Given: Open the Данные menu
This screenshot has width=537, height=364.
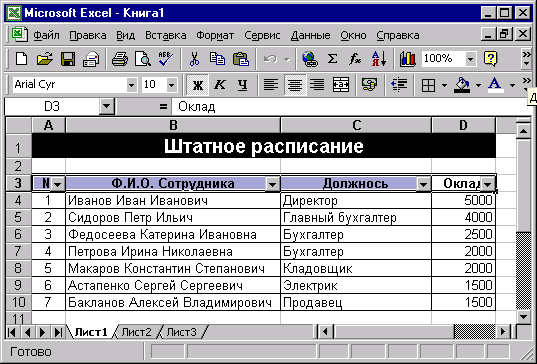Looking at the screenshot, I should (x=311, y=35).
